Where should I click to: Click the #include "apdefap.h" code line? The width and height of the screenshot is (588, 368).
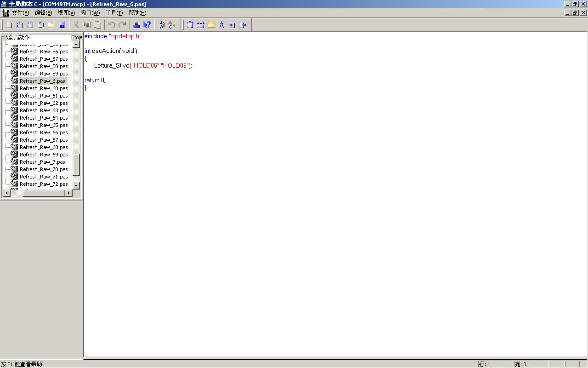pos(113,36)
